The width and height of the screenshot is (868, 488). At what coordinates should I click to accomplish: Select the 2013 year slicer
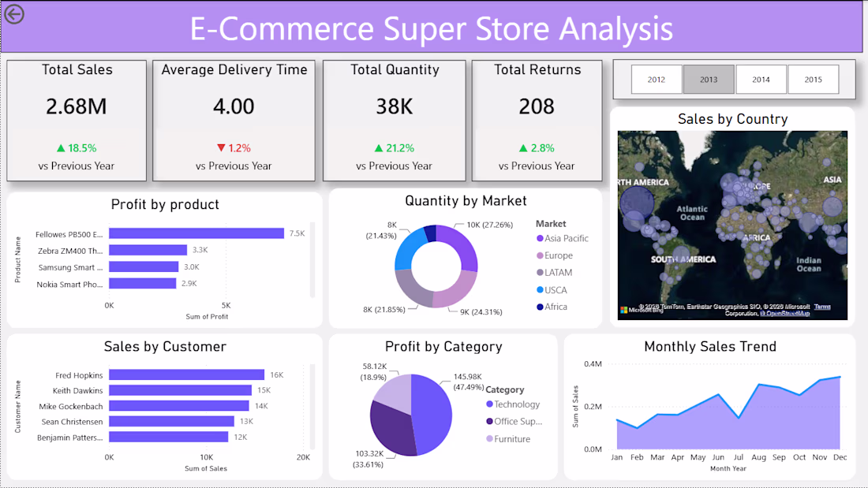point(709,80)
